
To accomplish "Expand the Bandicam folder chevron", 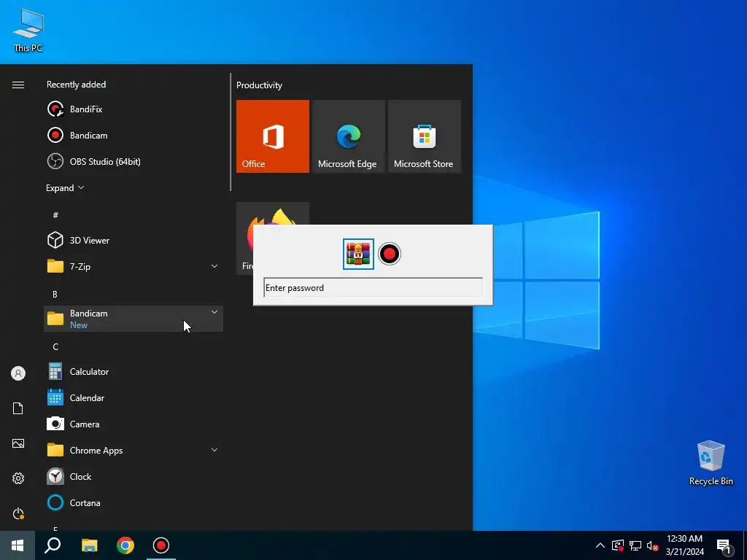I will (214, 312).
